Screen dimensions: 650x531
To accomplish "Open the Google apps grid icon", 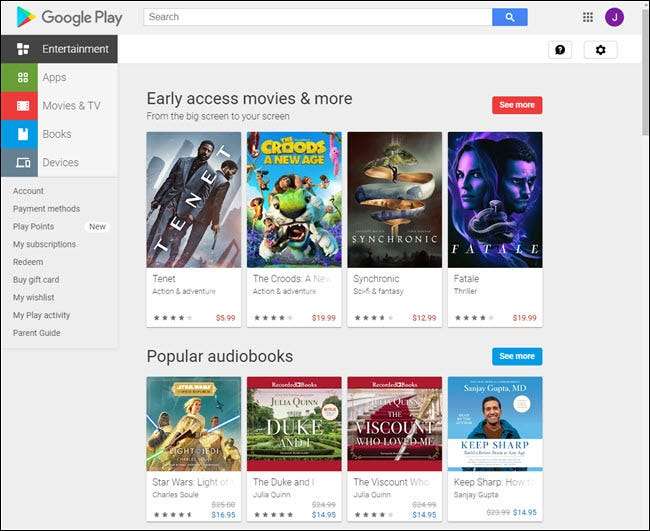I will 587,17.
